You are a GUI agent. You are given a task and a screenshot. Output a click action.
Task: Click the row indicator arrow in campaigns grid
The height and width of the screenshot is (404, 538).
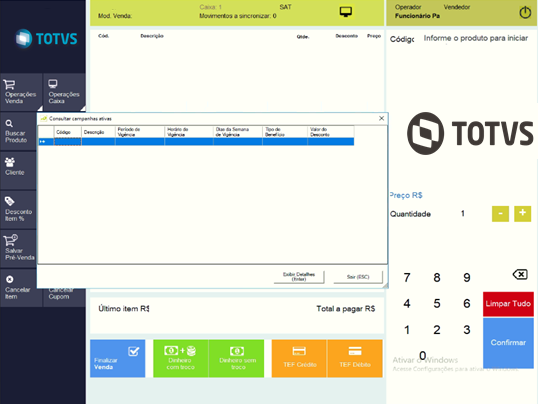click(x=42, y=141)
